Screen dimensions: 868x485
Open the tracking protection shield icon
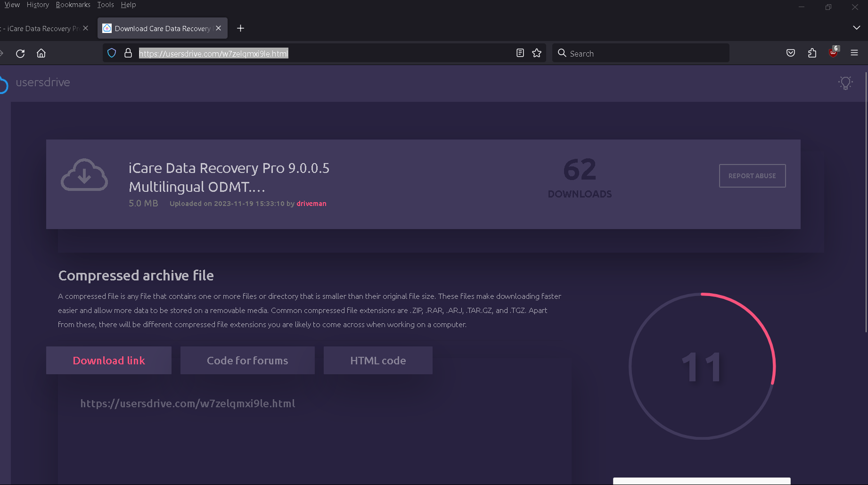tap(112, 53)
